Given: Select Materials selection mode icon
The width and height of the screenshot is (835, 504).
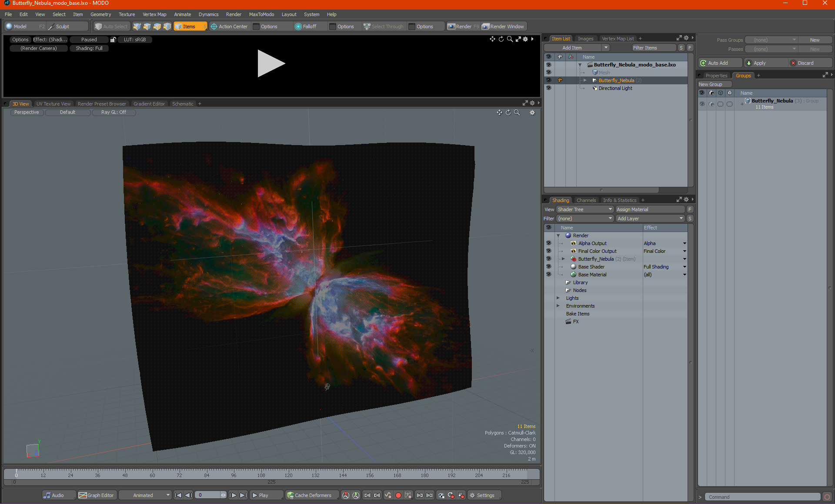Looking at the screenshot, I should click(x=167, y=27).
